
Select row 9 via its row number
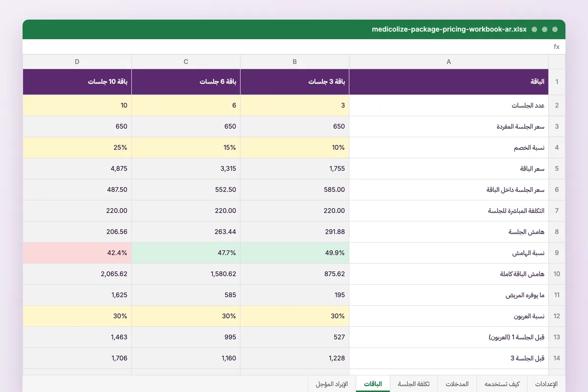557,253
